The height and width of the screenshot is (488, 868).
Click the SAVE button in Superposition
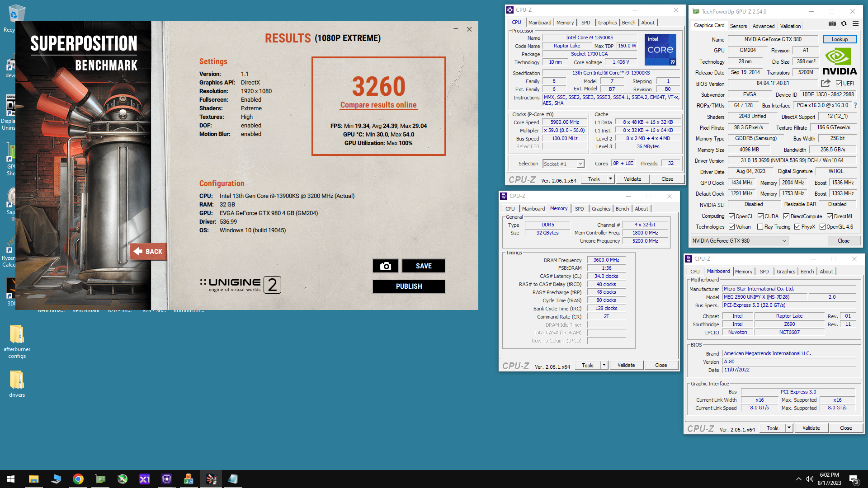pos(424,266)
